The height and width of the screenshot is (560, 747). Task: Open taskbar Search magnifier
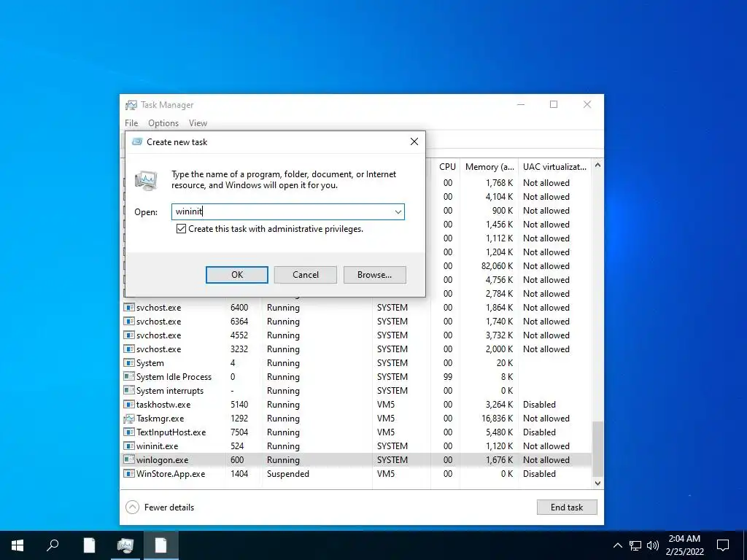pos(53,545)
